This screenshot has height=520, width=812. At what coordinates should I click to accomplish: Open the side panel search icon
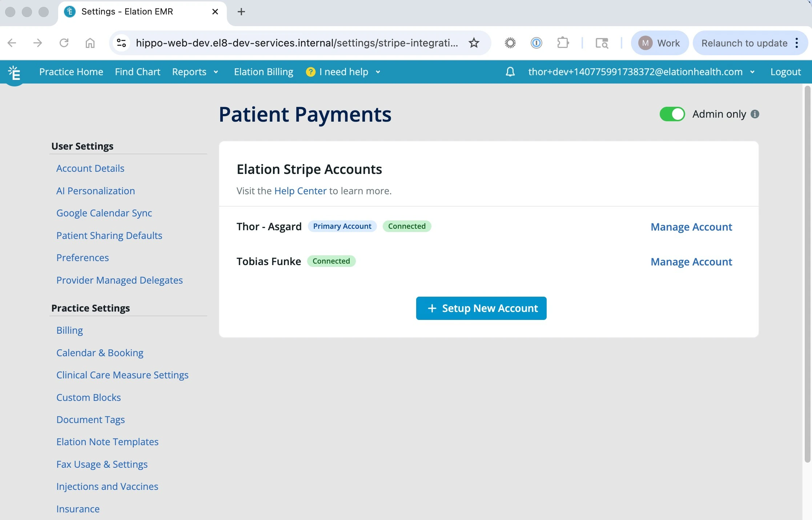coord(602,43)
